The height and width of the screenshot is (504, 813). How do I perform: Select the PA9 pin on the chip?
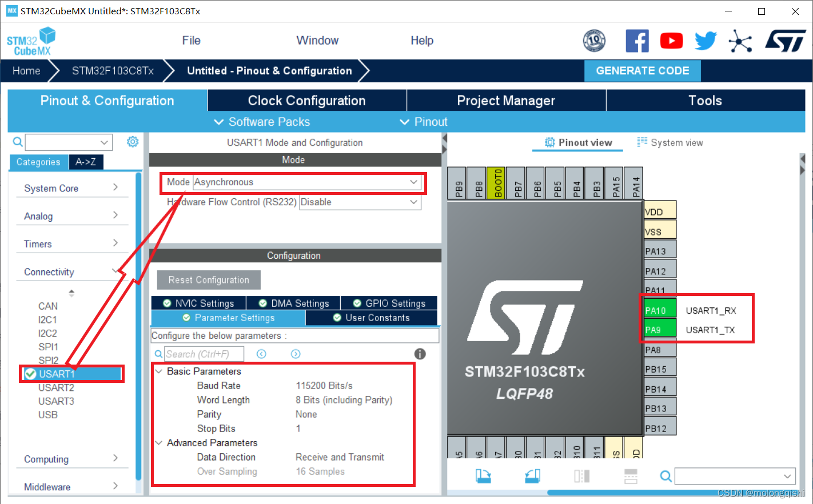tap(660, 329)
